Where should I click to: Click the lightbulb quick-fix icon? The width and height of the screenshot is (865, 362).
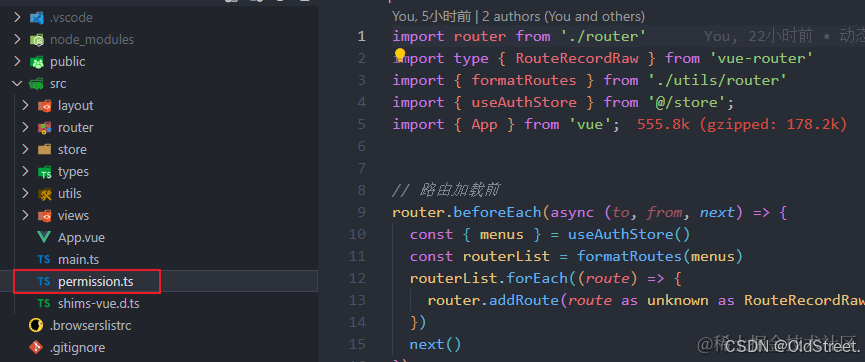pos(400,55)
